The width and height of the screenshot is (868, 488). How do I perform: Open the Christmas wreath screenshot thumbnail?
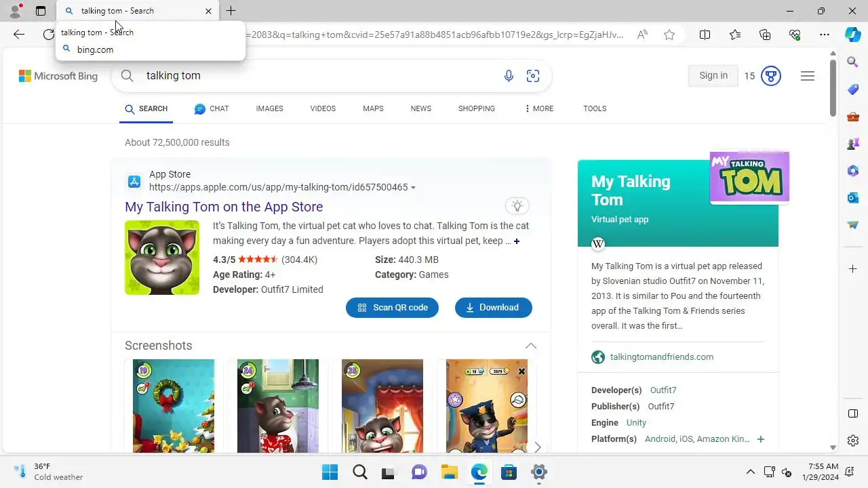(x=174, y=406)
